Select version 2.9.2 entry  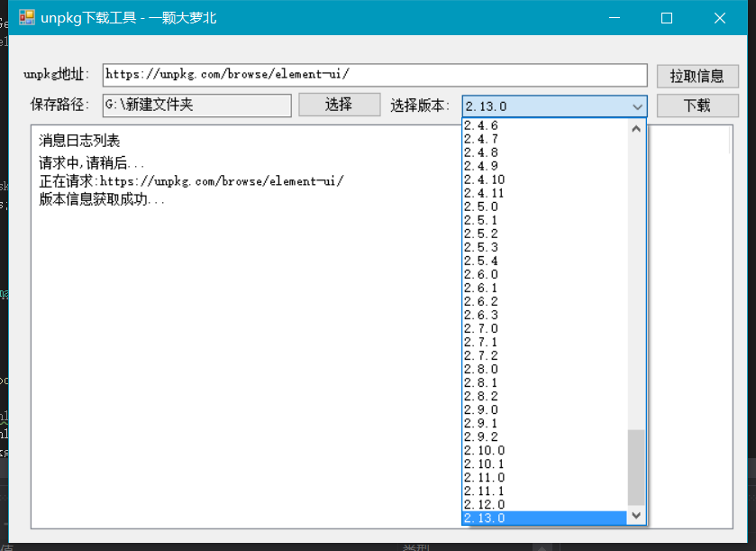click(x=481, y=436)
